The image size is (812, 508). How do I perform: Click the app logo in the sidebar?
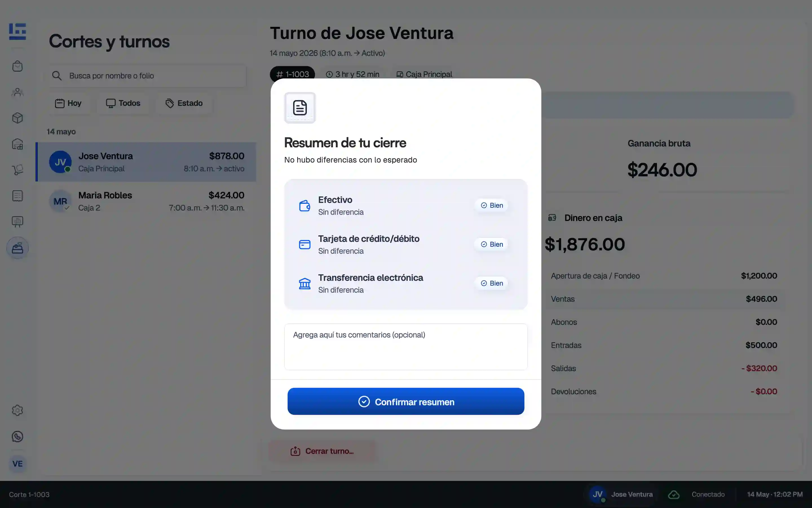17,32
